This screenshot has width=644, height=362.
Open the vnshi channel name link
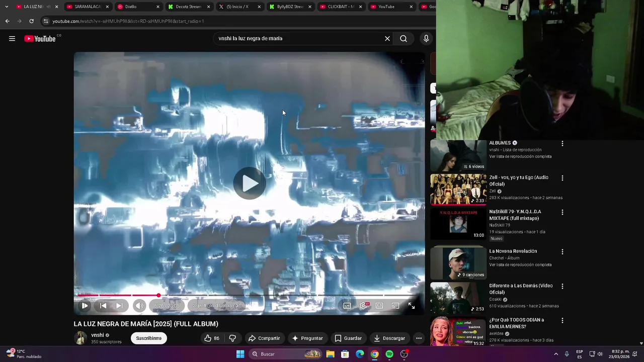pos(98,335)
